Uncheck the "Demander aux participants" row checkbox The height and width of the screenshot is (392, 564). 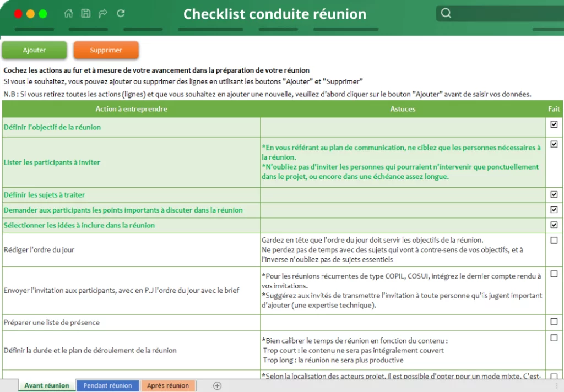point(554,210)
